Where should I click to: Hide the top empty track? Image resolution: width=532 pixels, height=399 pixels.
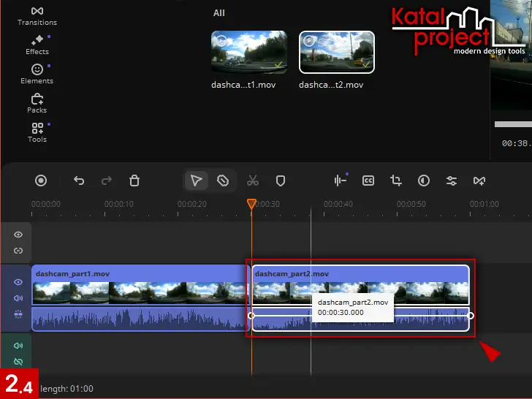[x=18, y=235]
